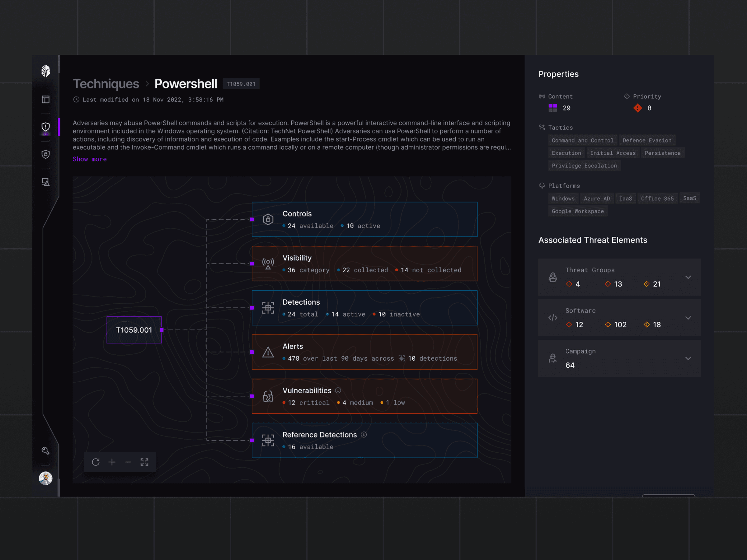
Task: Open the user avatar profile
Action: click(x=45, y=478)
